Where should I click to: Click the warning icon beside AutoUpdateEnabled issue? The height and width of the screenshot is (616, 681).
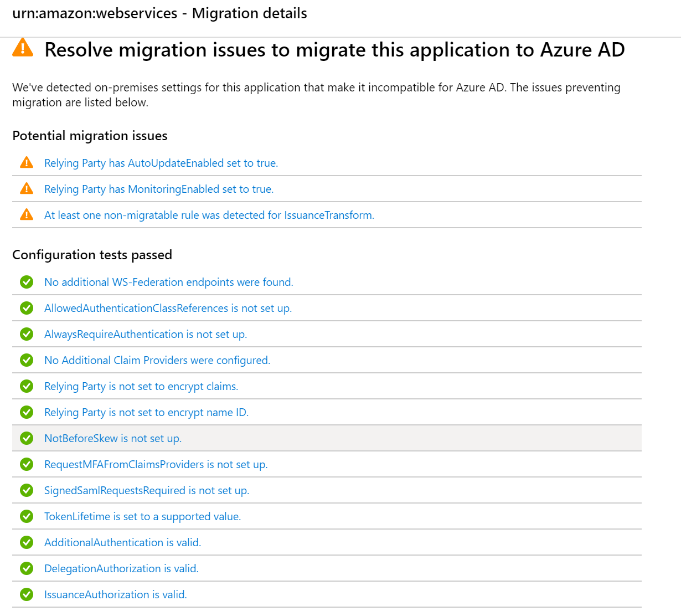click(26, 162)
